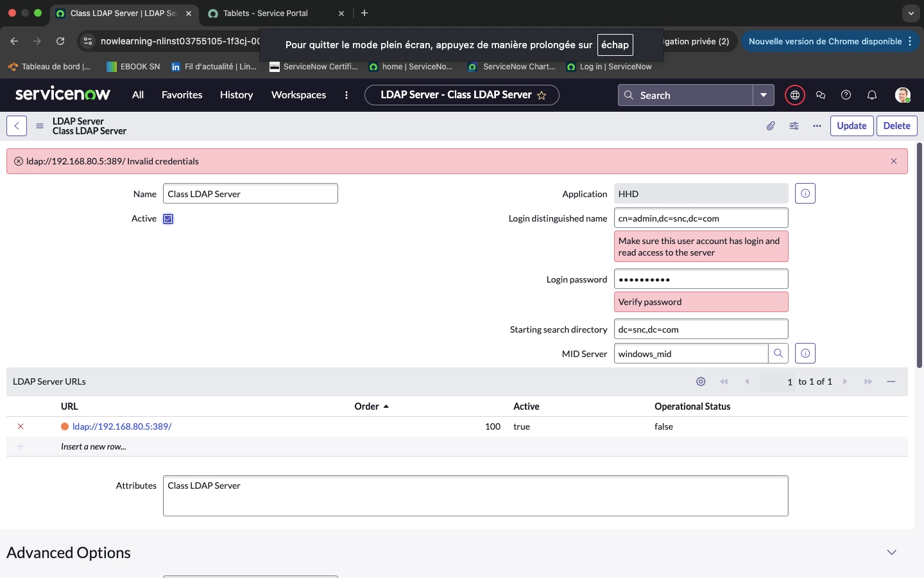924x578 pixels.
Task: Click the Update button
Action: click(851, 126)
